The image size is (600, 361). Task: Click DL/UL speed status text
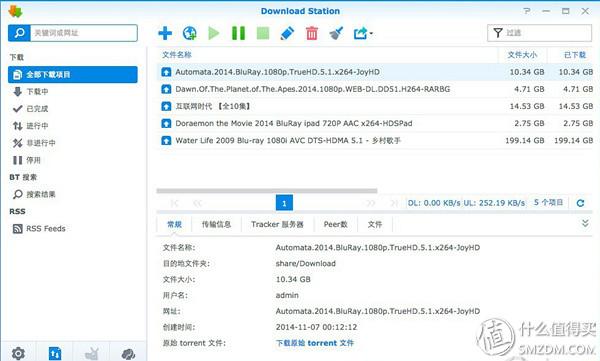click(x=466, y=203)
